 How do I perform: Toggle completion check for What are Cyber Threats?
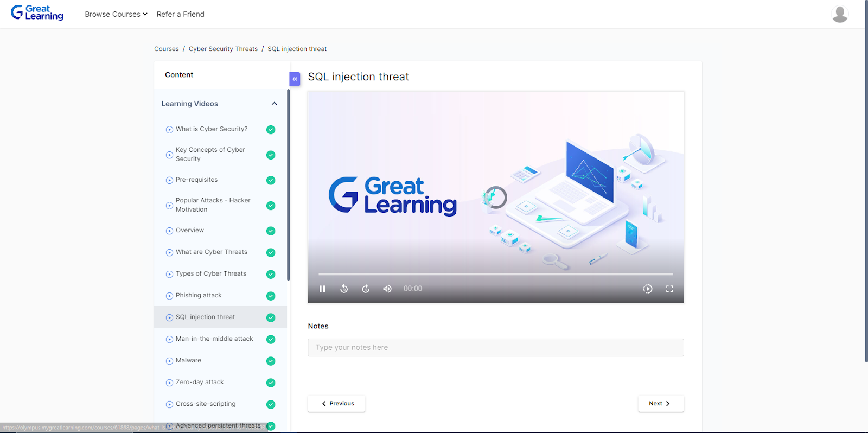coord(271,253)
